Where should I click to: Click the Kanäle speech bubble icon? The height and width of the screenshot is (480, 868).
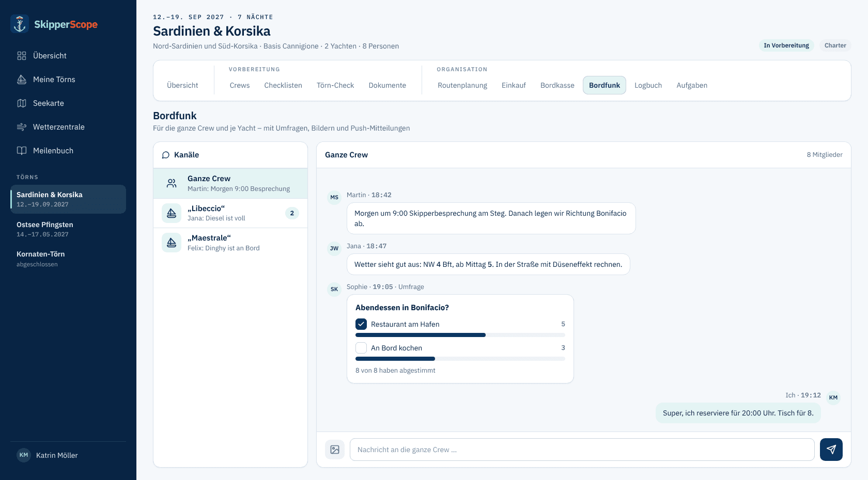(x=166, y=155)
